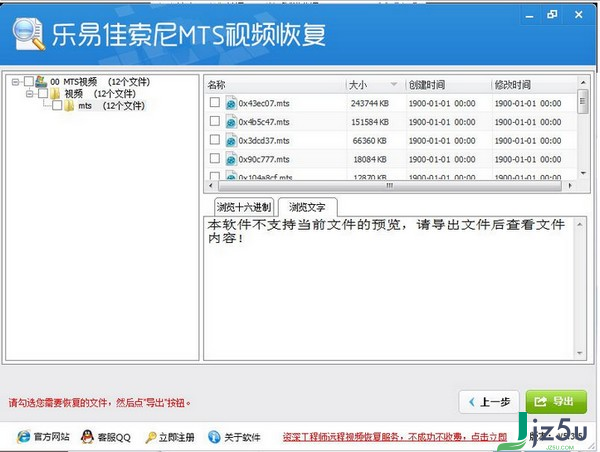Viewport: 600px width, 452px height.
Task: Click the file icon of 0x3dcd37.mts
Action: pos(231,141)
